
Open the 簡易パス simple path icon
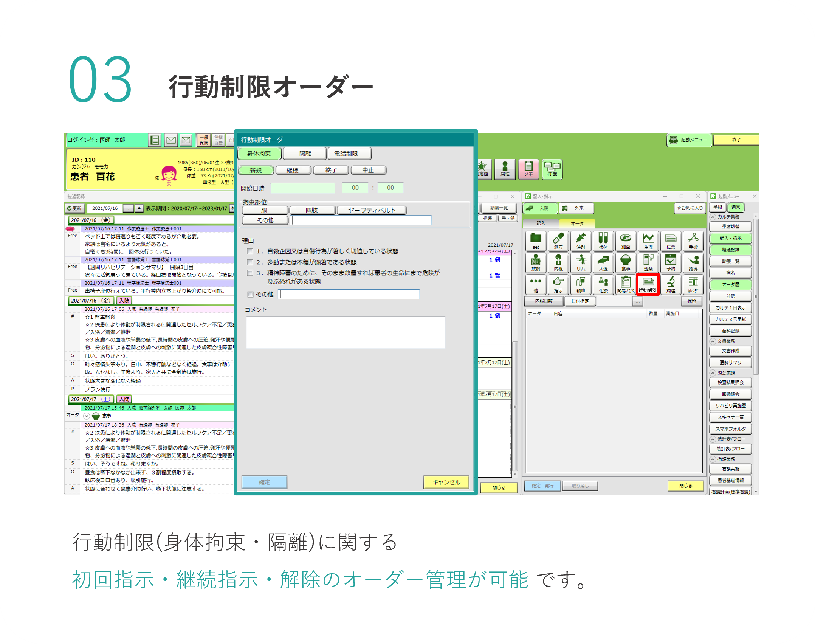click(626, 285)
